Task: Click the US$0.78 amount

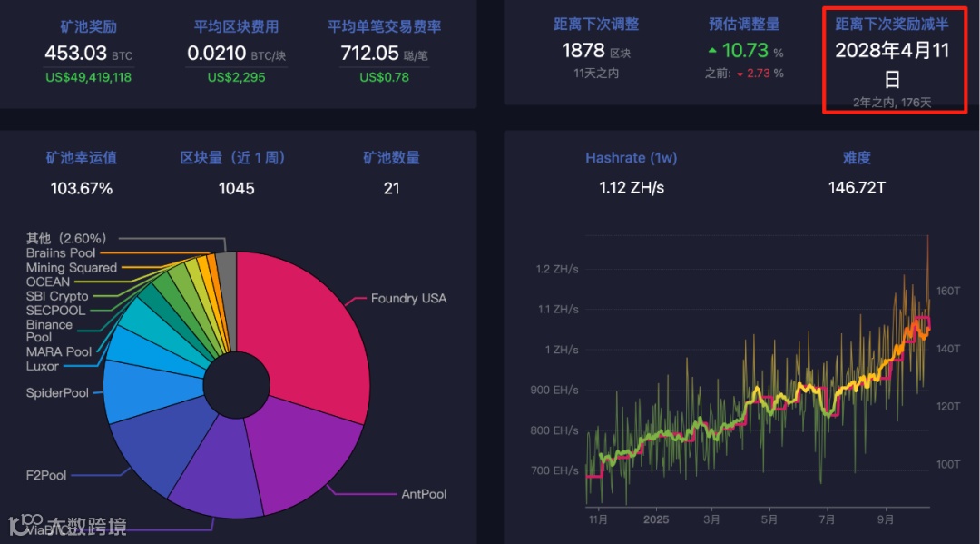Action: [x=385, y=77]
